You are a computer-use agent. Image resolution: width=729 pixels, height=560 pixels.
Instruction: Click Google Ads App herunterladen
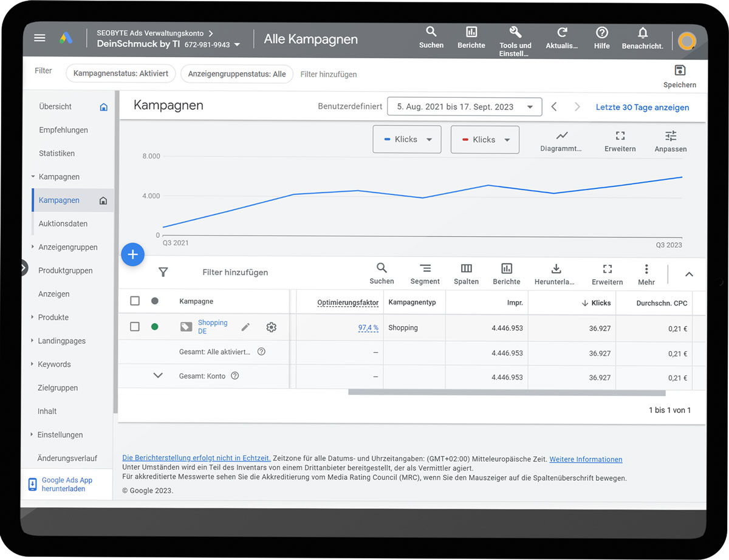[67, 484]
